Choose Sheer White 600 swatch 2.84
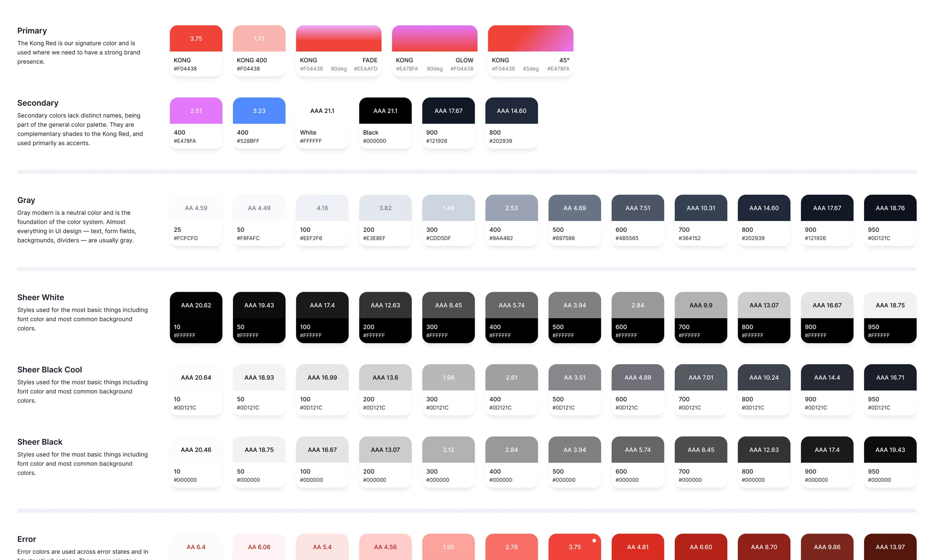934x560 pixels. click(638, 317)
